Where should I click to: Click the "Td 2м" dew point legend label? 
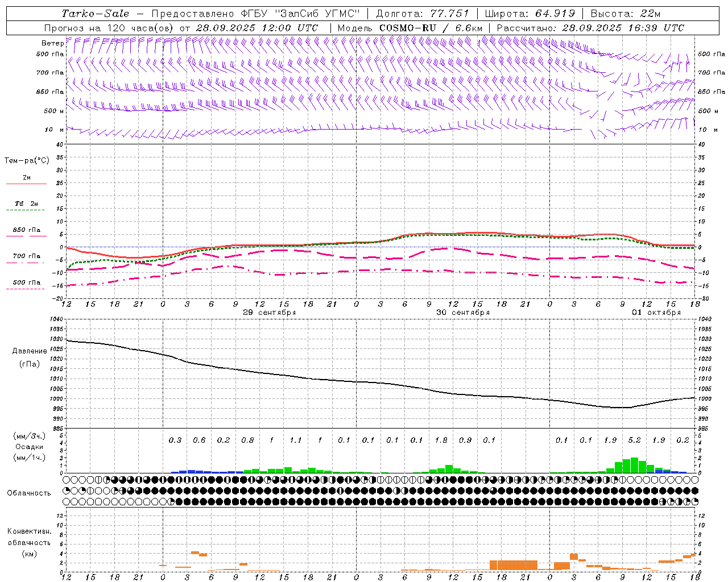click(26, 203)
